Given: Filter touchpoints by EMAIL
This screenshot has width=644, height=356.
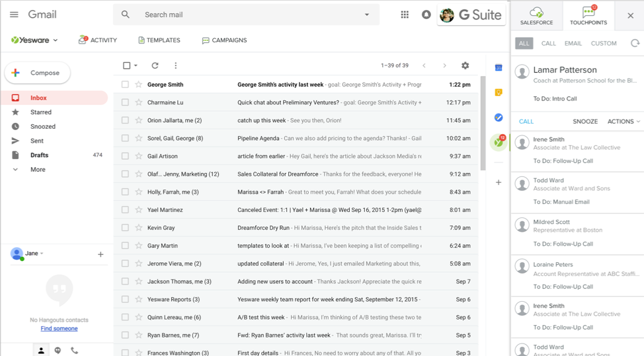Looking at the screenshot, I should [573, 44].
